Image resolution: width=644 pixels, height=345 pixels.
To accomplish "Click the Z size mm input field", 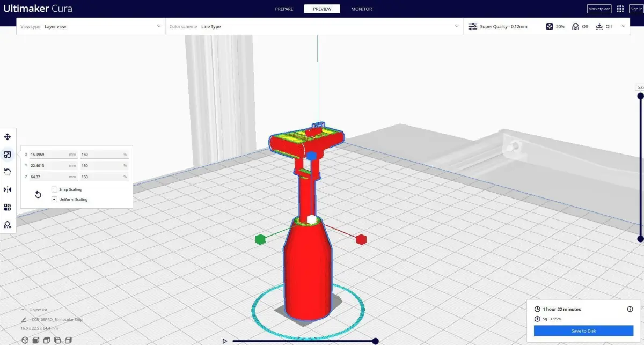I will (x=53, y=177).
